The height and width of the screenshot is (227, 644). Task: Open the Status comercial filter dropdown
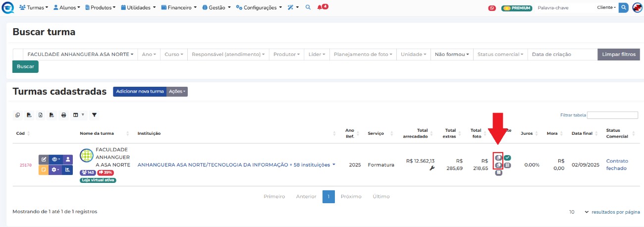click(x=500, y=54)
